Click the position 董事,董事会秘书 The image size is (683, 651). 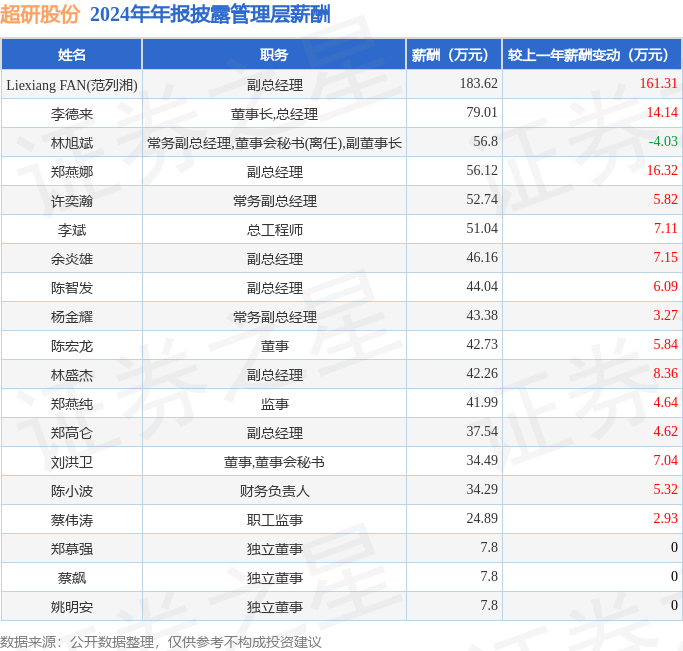(274, 462)
